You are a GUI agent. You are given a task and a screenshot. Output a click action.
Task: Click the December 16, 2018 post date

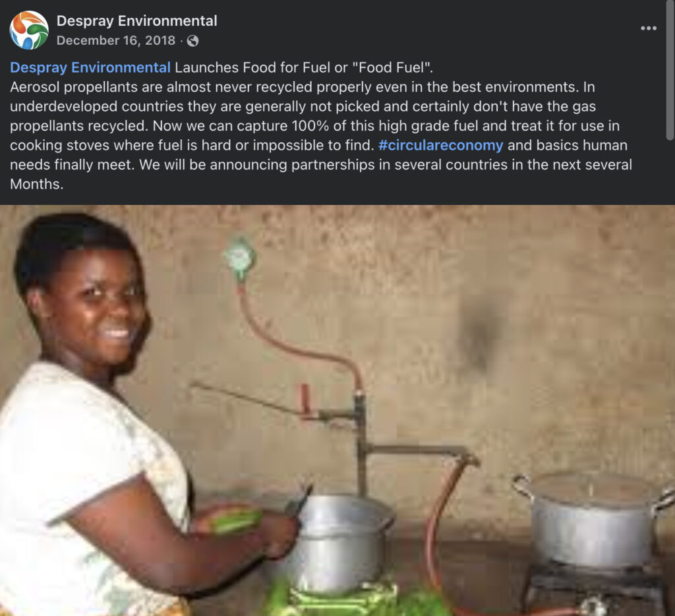point(115,41)
